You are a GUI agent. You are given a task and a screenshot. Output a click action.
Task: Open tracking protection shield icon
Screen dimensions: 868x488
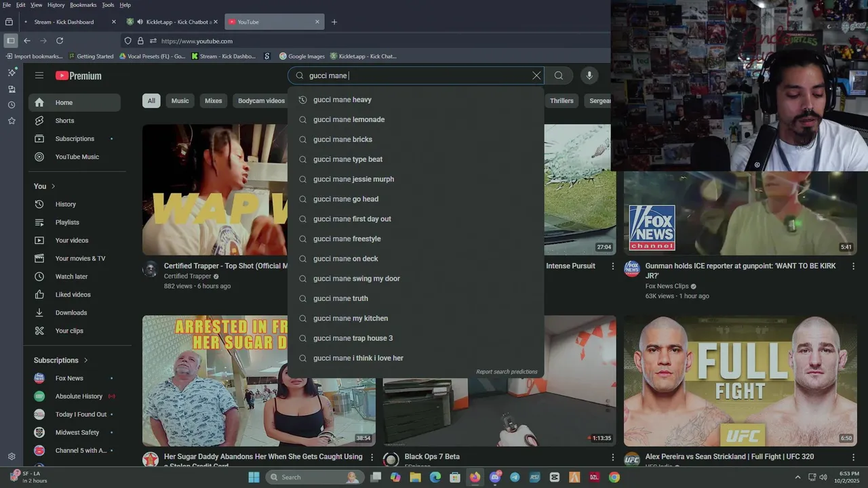127,41
